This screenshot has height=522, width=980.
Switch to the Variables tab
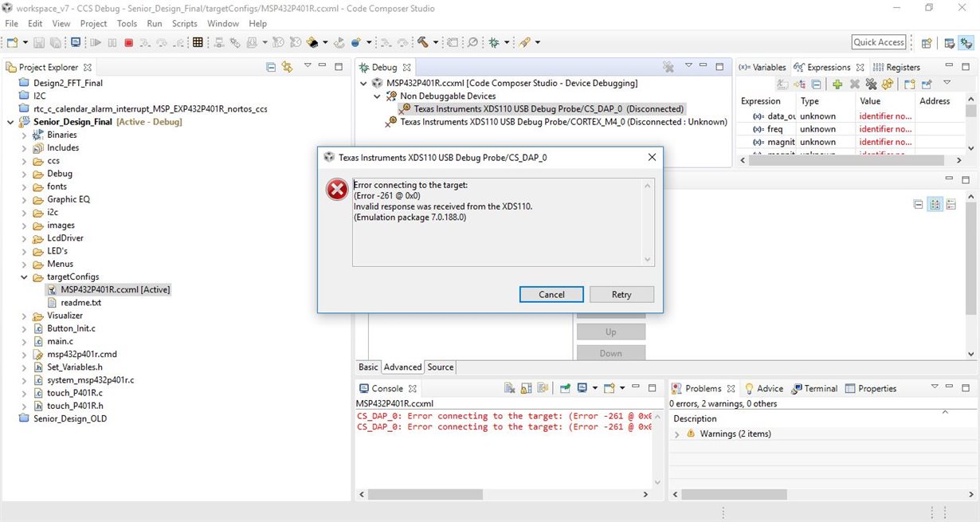(762, 67)
